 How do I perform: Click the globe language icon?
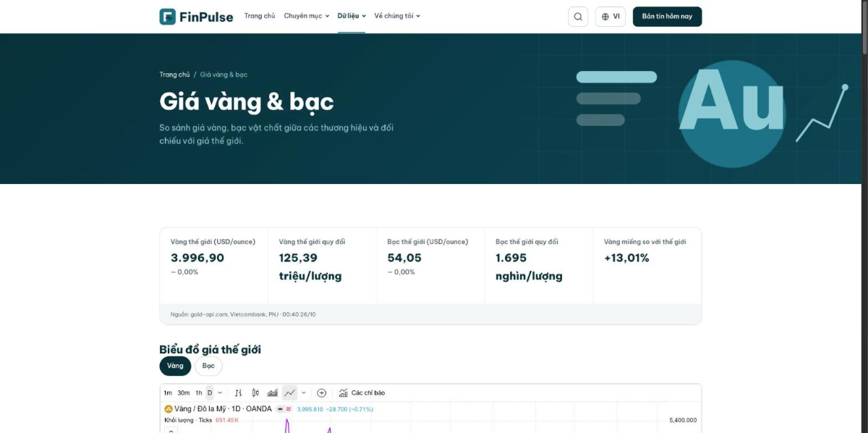[605, 17]
